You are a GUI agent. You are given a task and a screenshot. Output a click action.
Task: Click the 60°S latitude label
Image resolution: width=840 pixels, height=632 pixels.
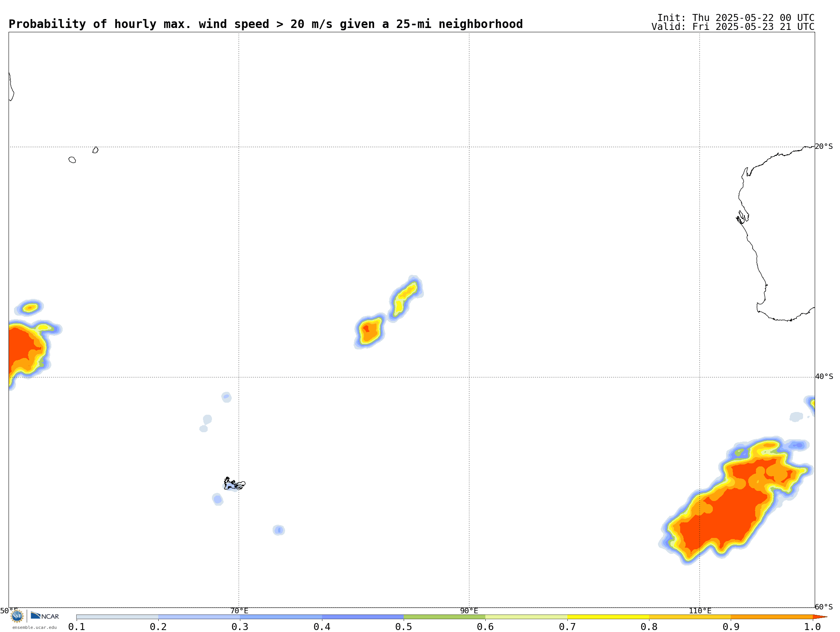pyautogui.click(x=824, y=607)
